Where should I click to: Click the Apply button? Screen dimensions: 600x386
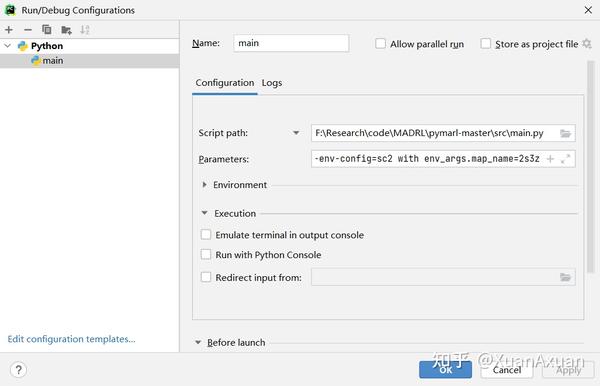click(568, 370)
